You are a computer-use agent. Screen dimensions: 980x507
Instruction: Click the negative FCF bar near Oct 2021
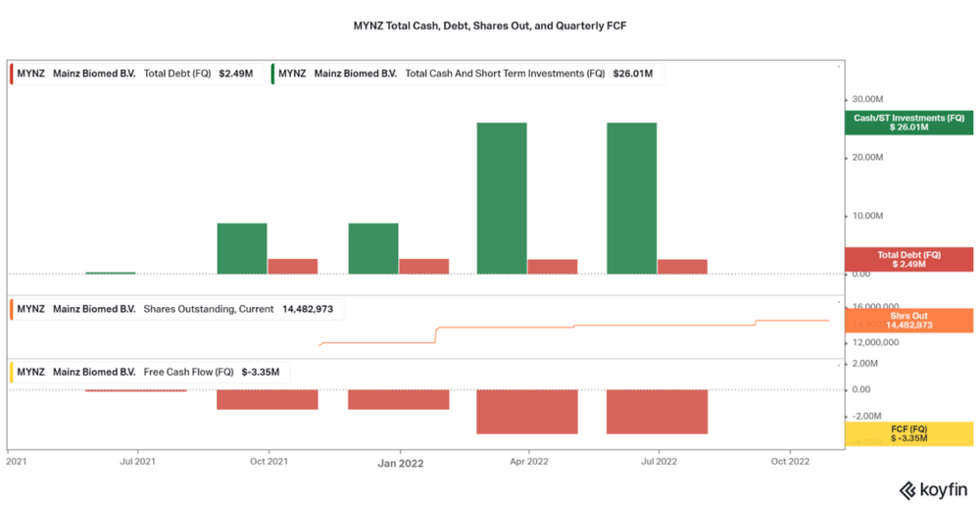pos(268,399)
